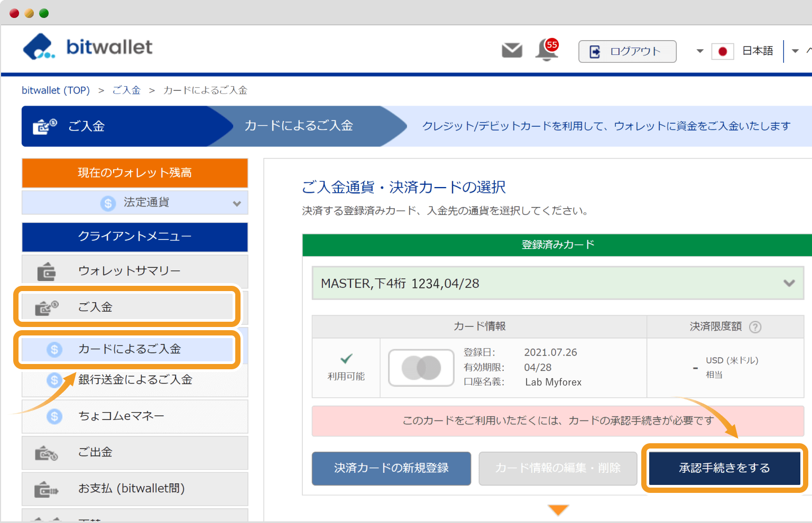The width and height of the screenshot is (812, 523).
Task: Click ご入金通貨・決済カードの選択 heading
Action: (404, 187)
